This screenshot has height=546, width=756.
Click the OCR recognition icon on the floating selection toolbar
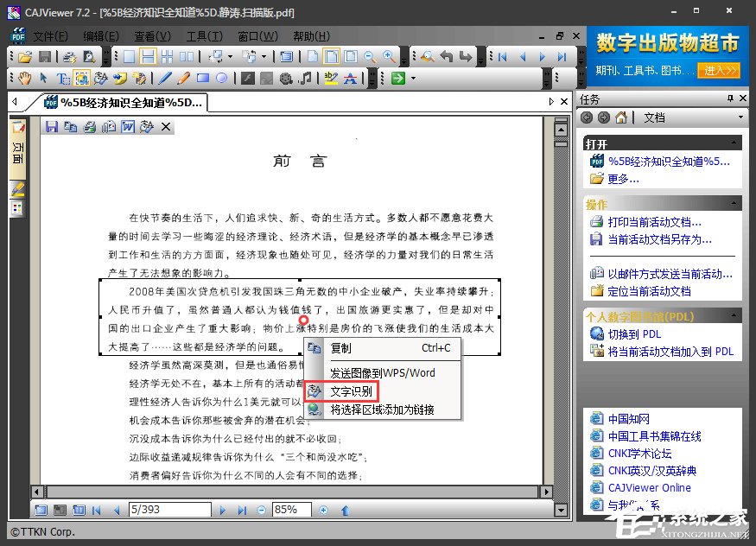[x=146, y=126]
